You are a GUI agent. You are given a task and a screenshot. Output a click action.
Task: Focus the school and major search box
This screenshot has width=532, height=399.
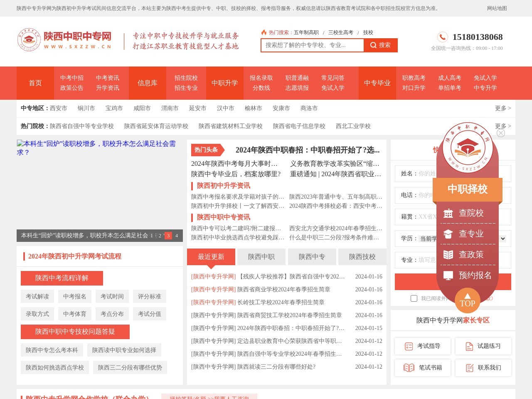click(312, 45)
